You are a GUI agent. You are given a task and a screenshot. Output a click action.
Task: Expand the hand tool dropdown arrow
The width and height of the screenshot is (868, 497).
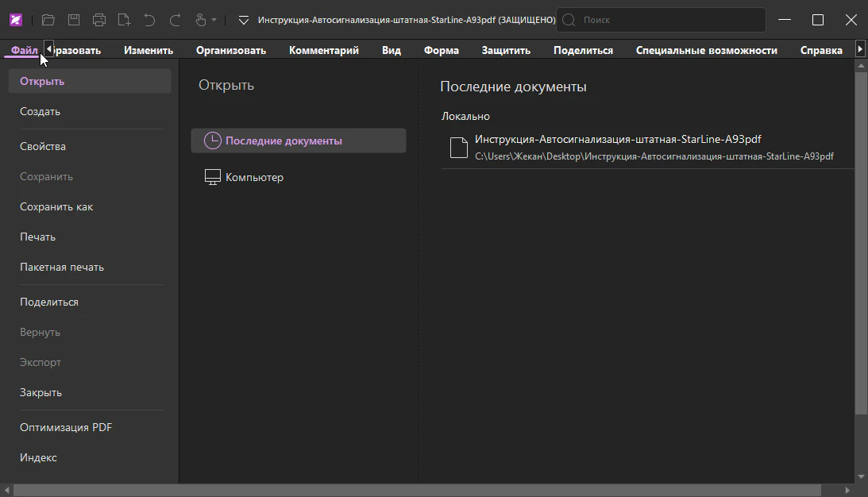tap(214, 21)
